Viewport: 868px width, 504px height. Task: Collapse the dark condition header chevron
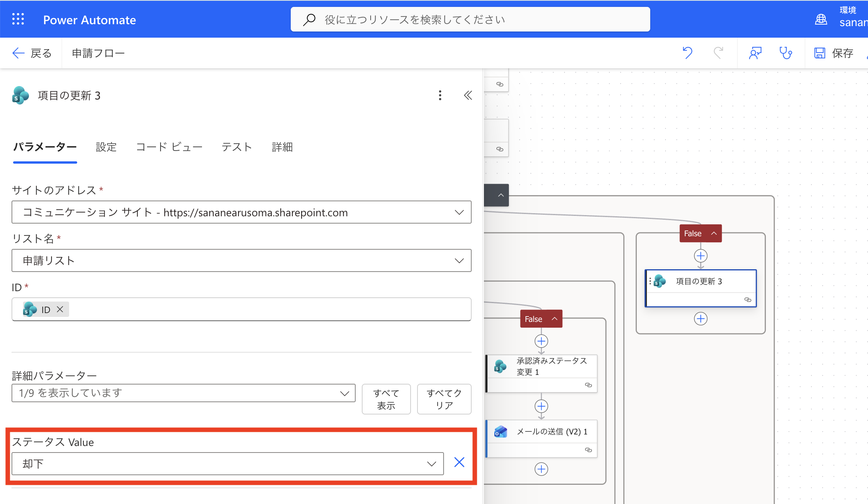(500, 195)
